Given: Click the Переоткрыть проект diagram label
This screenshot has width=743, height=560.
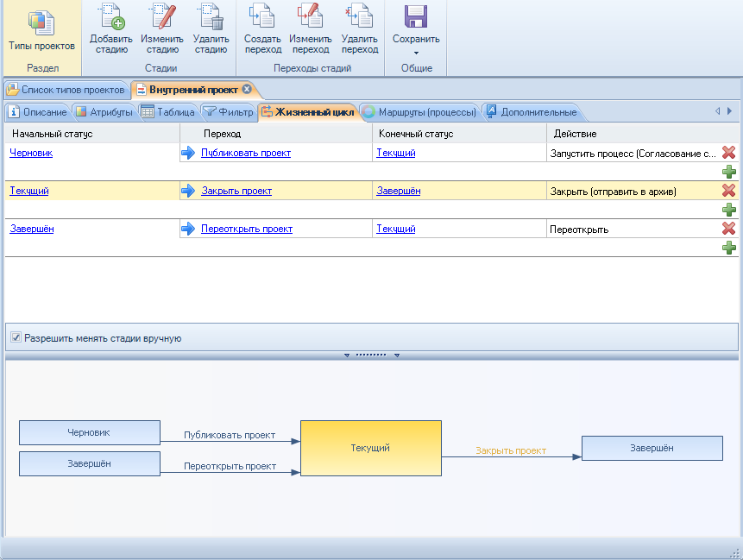Looking at the screenshot, I should (230, 466).
